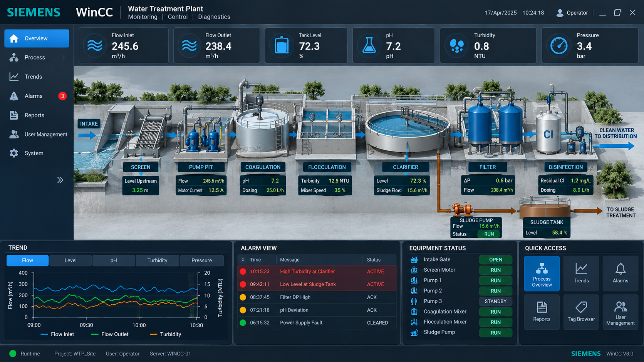Screen dimensions: 644x362
Task: Select the Overview sidebar item
Action: coord(37,38)
